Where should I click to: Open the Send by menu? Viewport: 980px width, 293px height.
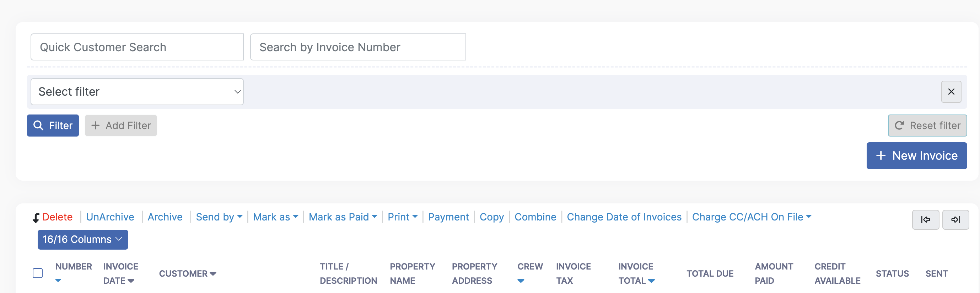click(219, 217)
